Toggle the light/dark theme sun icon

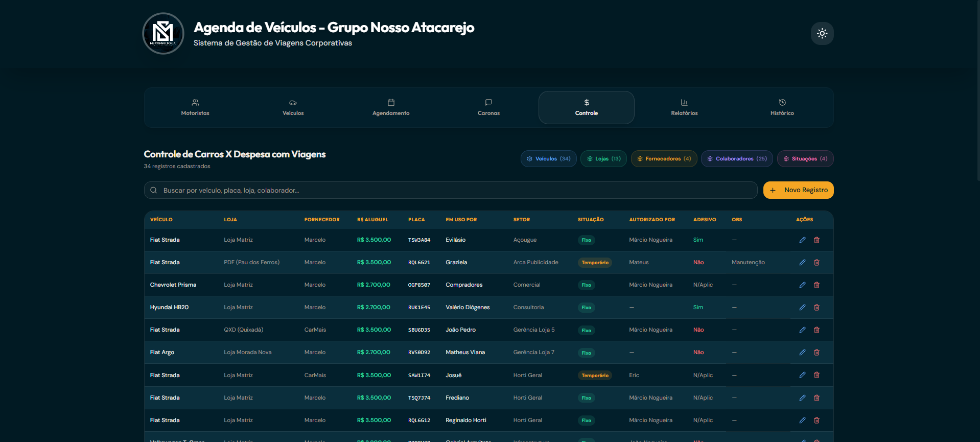click(822, 33)
